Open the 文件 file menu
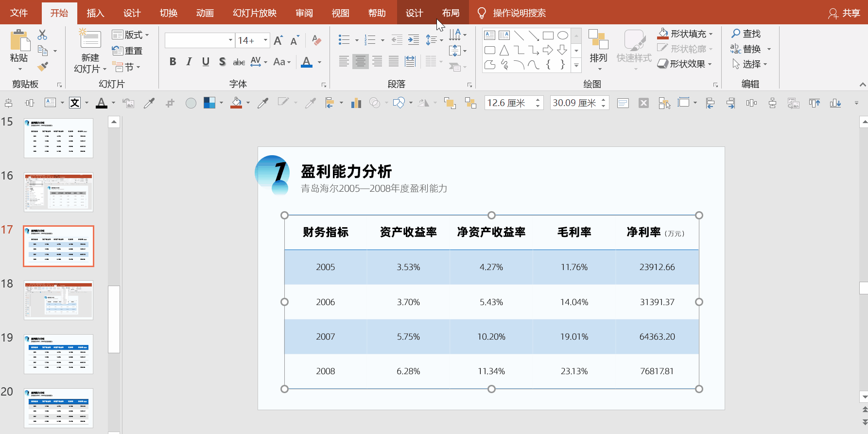This screenshot has width=868, height=434. (19, 13)
